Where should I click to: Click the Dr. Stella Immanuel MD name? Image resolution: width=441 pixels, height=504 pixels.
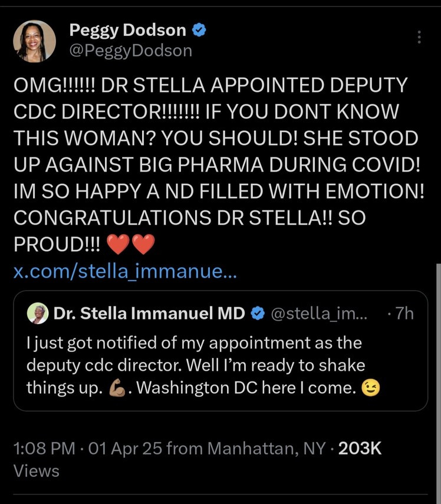[149, 314]
